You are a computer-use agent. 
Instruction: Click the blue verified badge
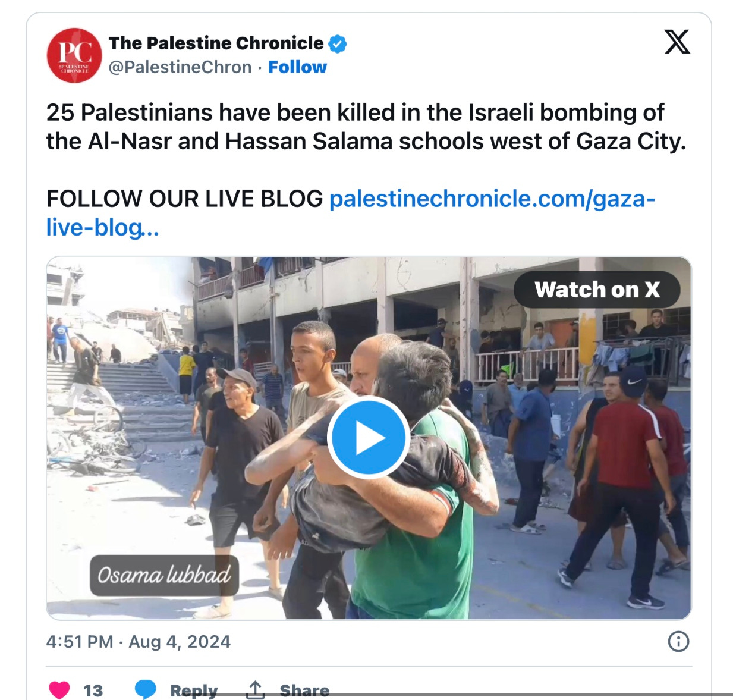(x=338, y=43)
